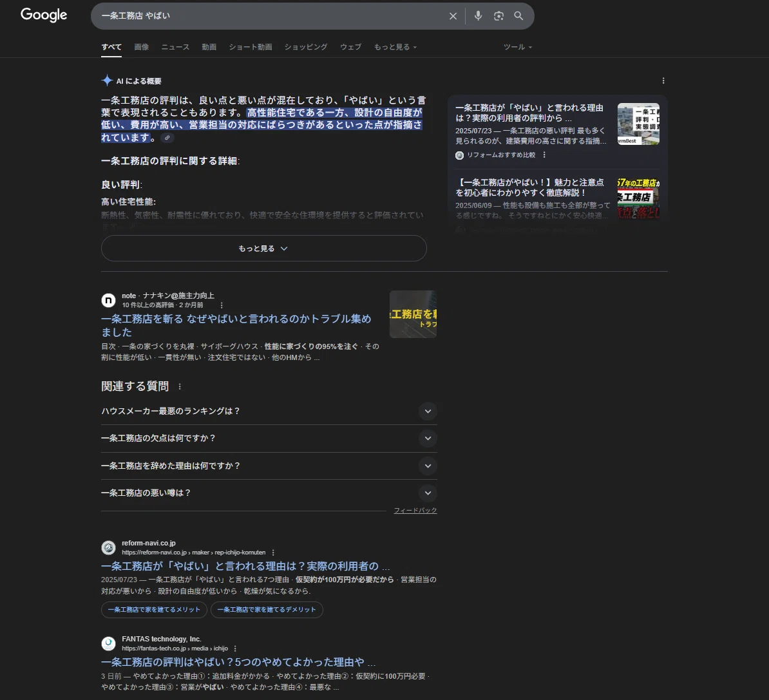Click リフォームおすすめ比較 site favicon
Screen dimensions: 769x700
click(x=460, y=155)
